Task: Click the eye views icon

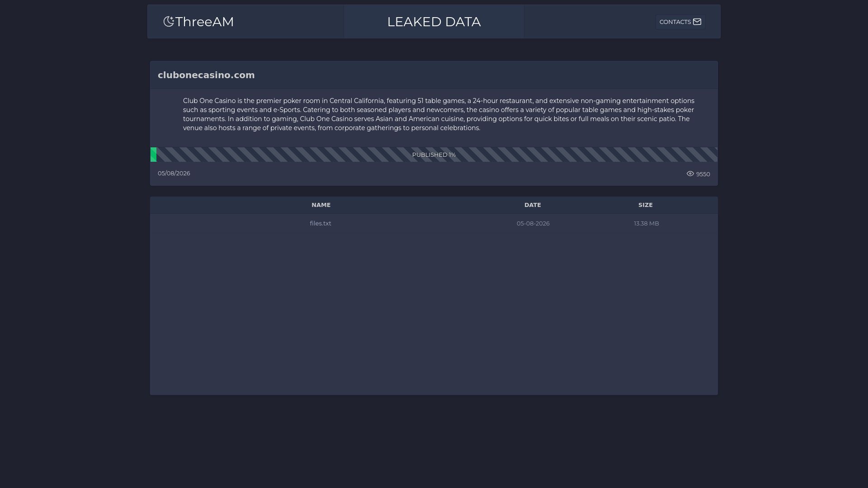Action: tap(690, 174)
